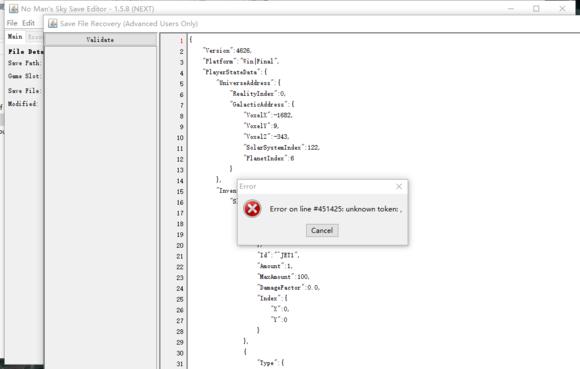The image size is (580, 369).
Task: Click line number 1 in gutter
Action: 181,40
